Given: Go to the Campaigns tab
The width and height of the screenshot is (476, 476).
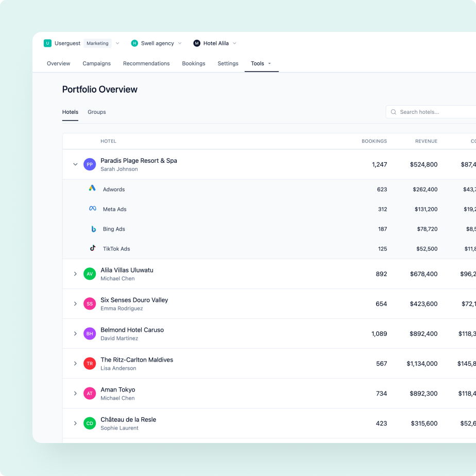Looking at the screenshot, I should point(96,63).
